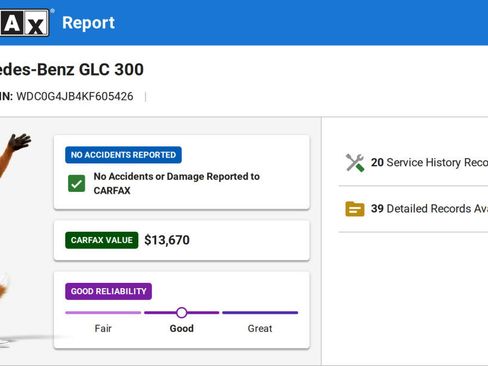
Task: Click the Good label under reliability bar
Action: point(182,329)
